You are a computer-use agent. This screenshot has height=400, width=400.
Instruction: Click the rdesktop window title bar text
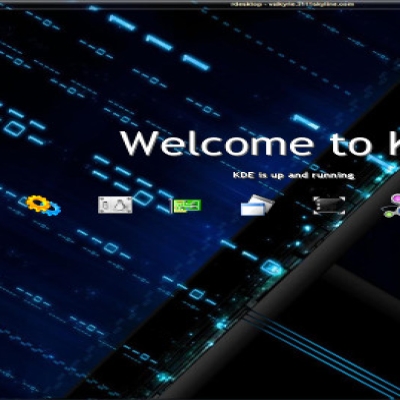(x=292, y=4)
